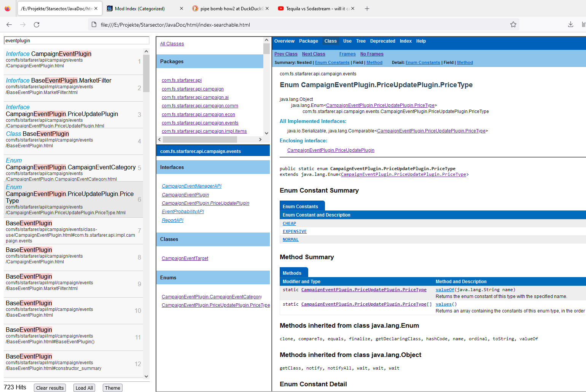Click the up arrow of the Packages list scrollbar
The image size is (586, 392).
coord(266,40)
